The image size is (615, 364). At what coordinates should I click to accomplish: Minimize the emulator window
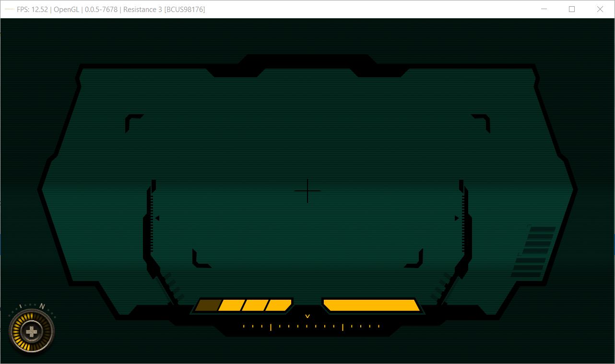click(544, 9)
